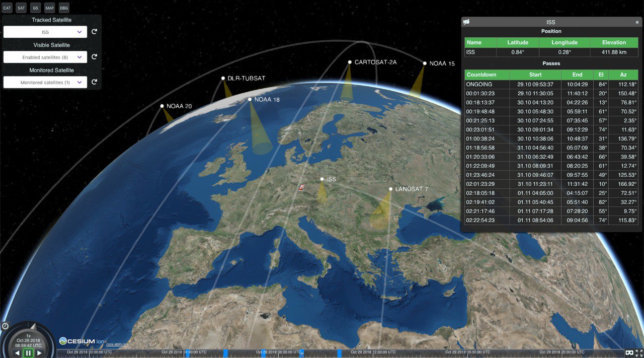Open the Tracked Satellite ISS dropdown

coord(45,32)
